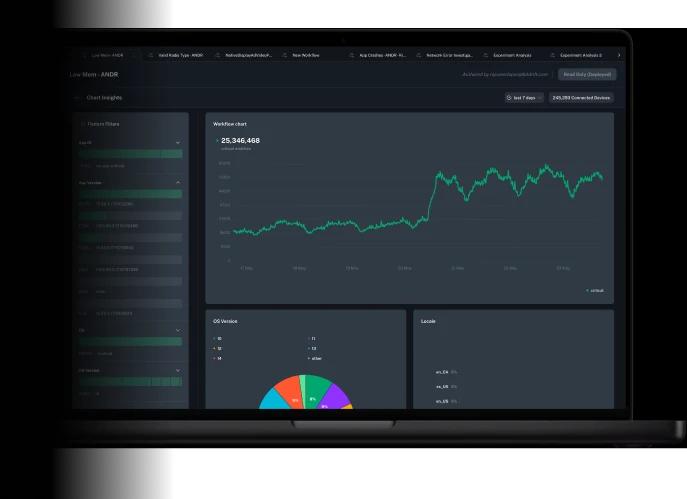This screenshot has width=687, height=499.
Task: Click the en_CA row in the Locale card
Action: coord(446,372)
